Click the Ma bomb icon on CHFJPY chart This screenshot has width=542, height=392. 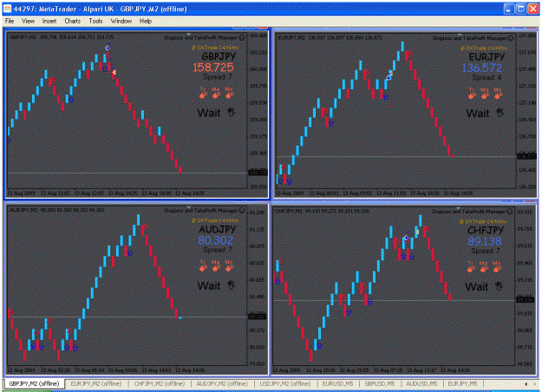click(x=483, y=268)
